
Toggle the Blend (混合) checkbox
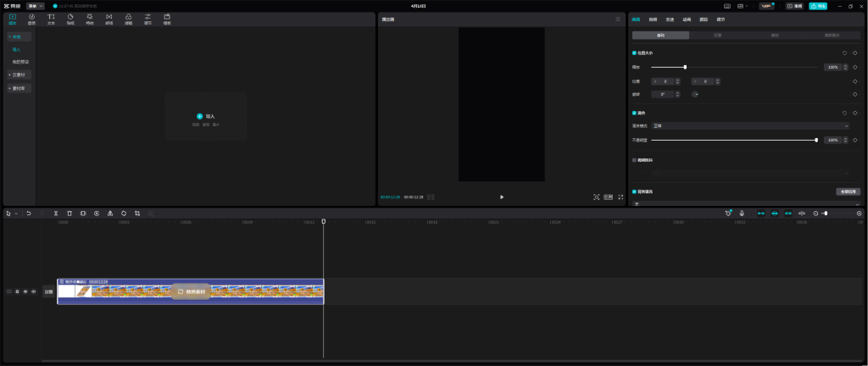634,113
